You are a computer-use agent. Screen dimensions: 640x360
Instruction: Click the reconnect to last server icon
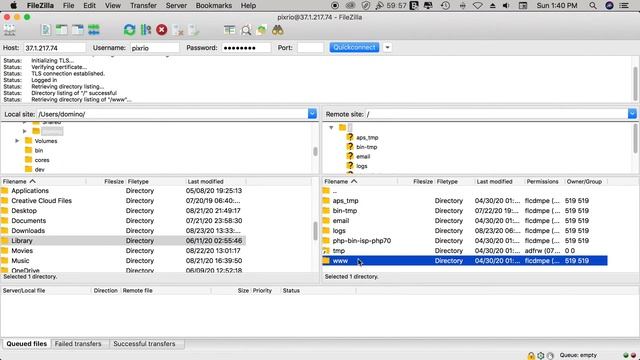(x=194, y=30)
